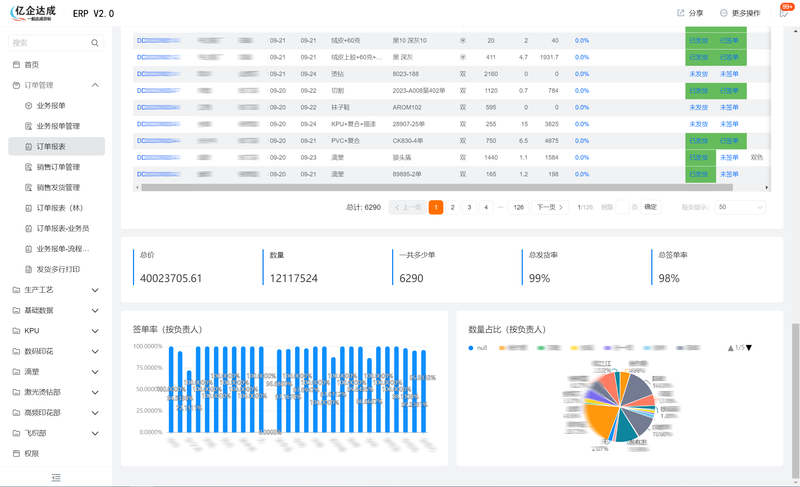Click the 业务报单 sidebar item icon
The image size is (800, 487).
[x=28, y=105]
